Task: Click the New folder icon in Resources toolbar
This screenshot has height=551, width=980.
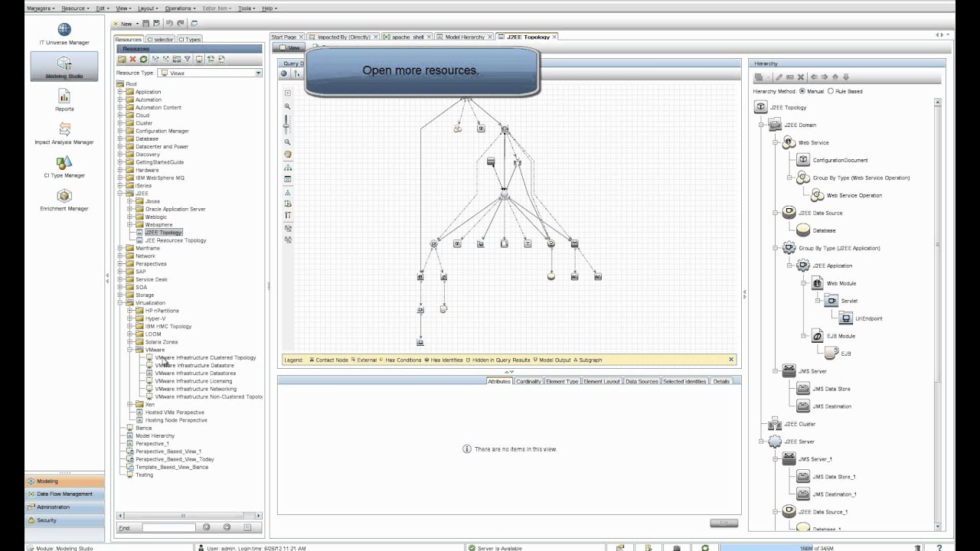Action: tap(122, 59)
